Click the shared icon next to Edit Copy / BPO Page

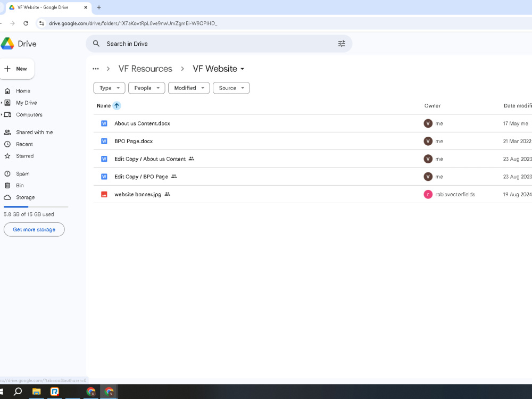[174, 177]
